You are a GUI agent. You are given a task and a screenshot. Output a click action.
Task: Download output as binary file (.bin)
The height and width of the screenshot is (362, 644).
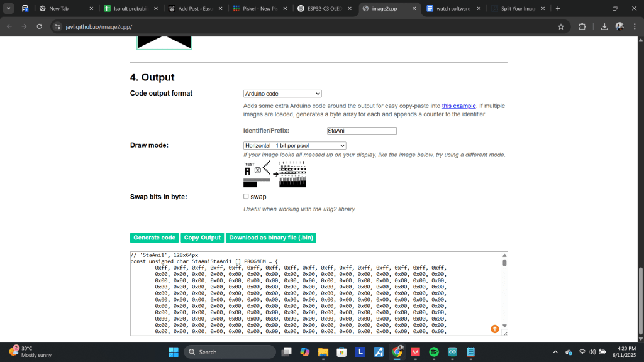(x=270, y=238)
